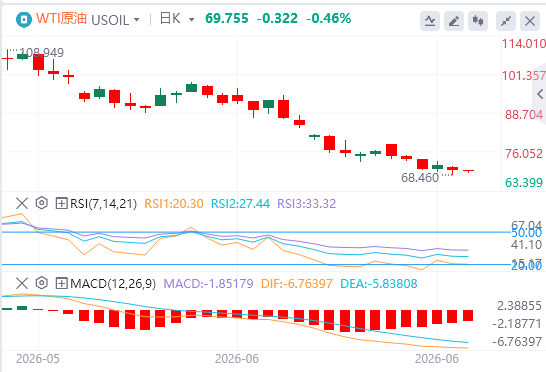This screenshot has height=372, width=546.
Task: Shrink the chart using collapse arrows icon
Action: 506,21
